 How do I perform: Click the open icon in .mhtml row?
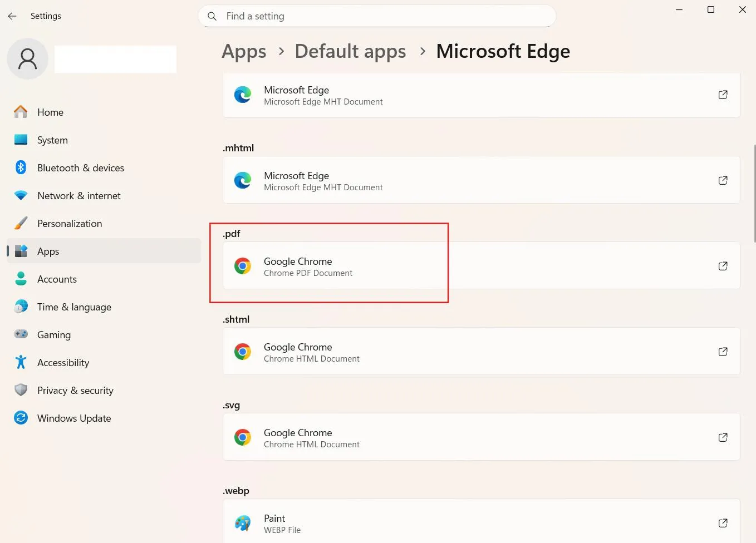723,180
